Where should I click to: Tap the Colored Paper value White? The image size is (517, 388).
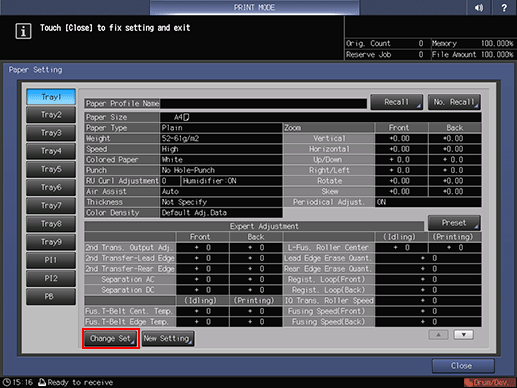point(221,160)
